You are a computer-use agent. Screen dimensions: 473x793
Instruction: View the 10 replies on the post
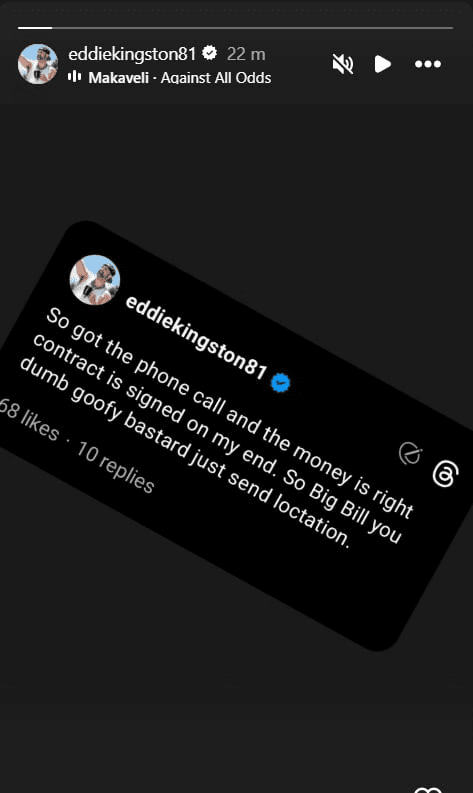pyautogui.click(x=115, y=467)
